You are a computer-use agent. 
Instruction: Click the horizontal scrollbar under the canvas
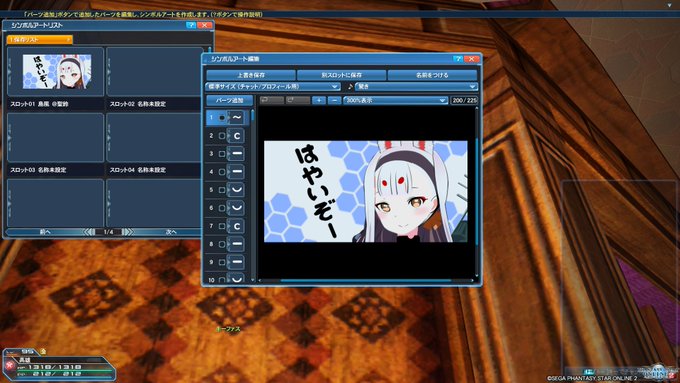click(x=366, y=281)
